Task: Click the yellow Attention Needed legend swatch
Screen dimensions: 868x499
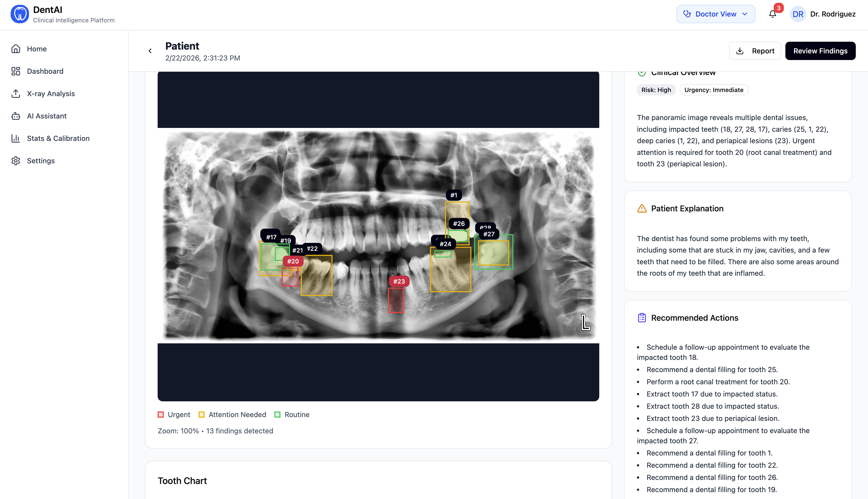Action: (201, 415)
